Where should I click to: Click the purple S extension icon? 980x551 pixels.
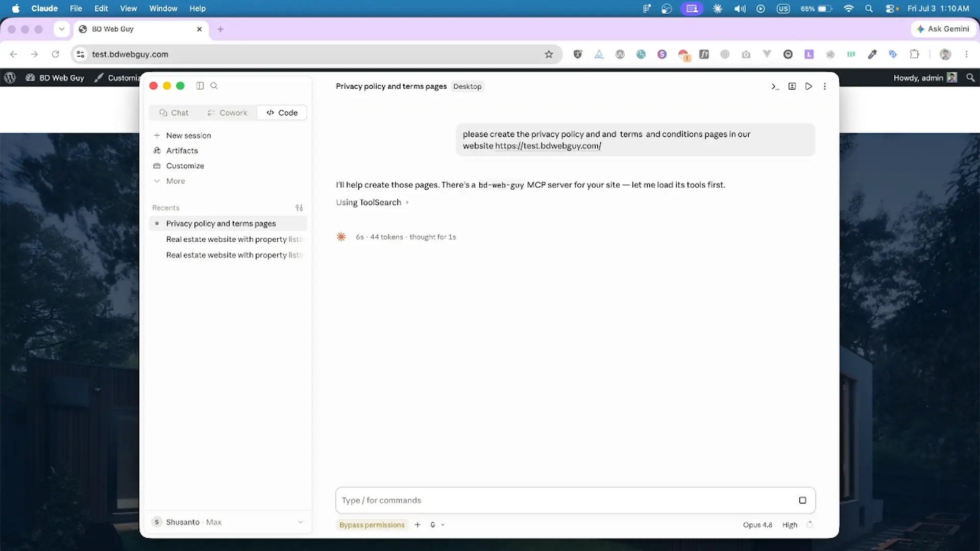(x=662, y=54)
